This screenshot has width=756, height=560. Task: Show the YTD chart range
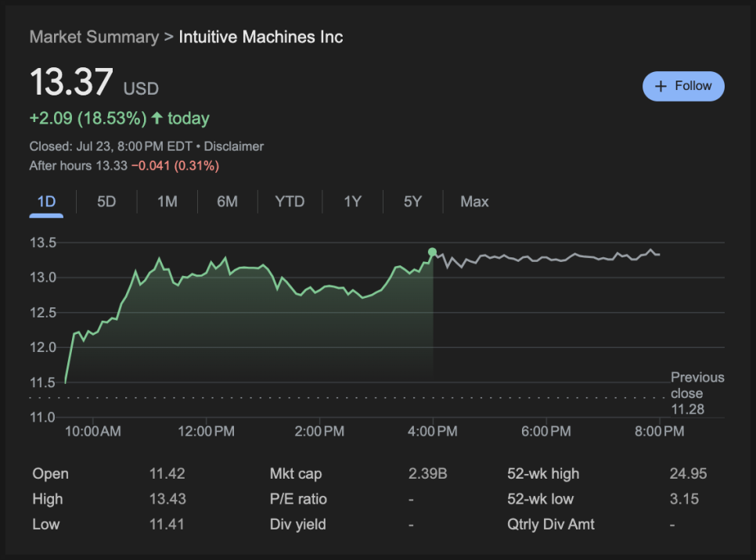290,202
